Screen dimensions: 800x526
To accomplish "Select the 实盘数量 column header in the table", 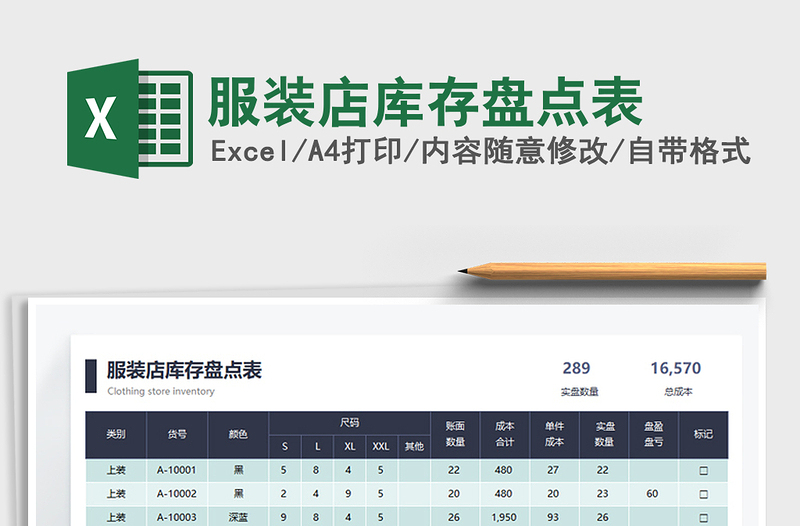I will point(604,434).
